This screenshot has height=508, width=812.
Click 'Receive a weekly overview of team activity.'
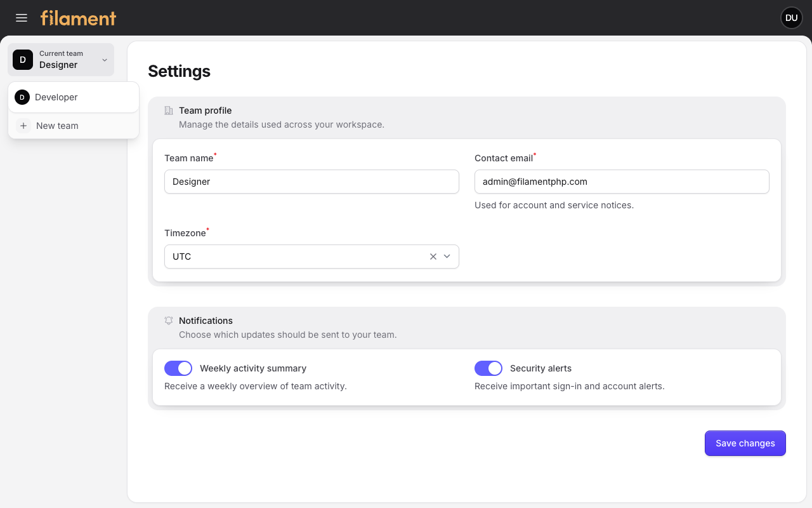pos(256,386)
